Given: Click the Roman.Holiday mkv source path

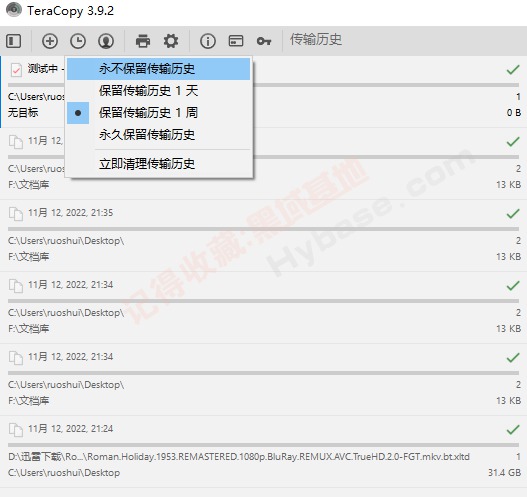Looking at the screenshot, I should pyautogui.click(x=239, y=457).
